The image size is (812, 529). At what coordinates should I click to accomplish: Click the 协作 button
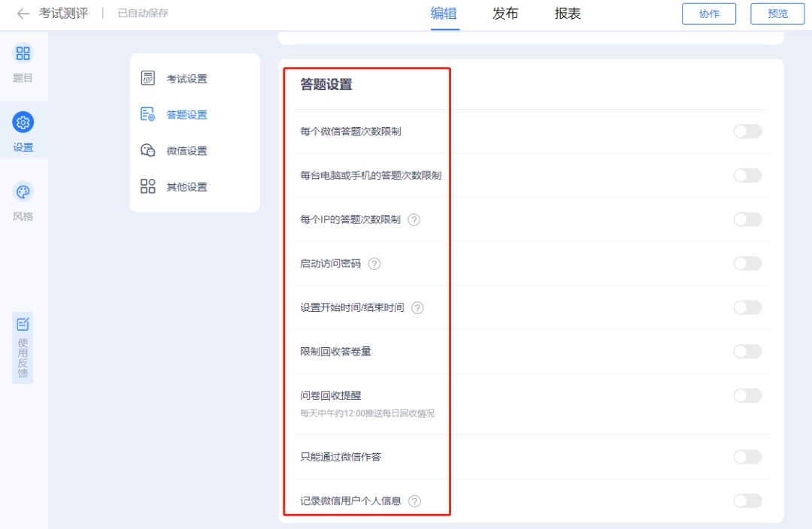(x=709, y=14)
